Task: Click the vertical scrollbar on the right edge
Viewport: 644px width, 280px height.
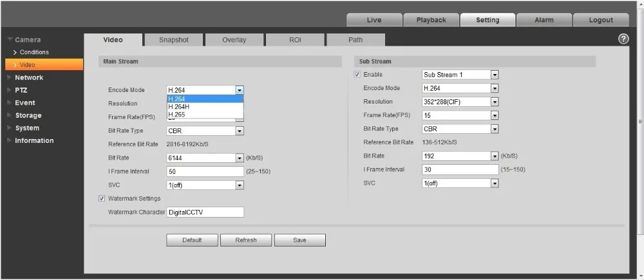Action: tap(640, 122)
